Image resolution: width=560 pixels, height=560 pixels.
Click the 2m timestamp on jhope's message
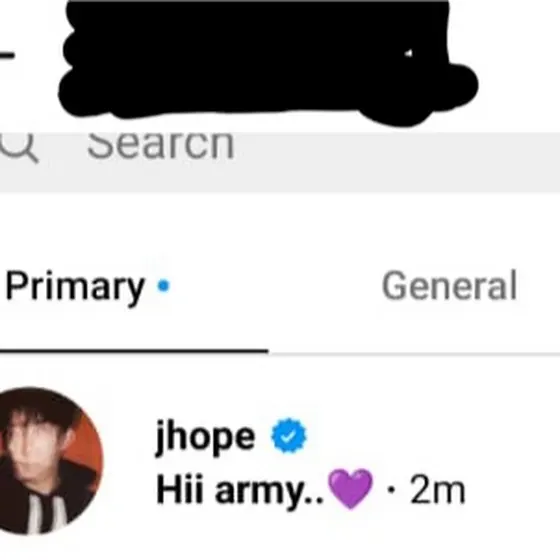(438, 490)
